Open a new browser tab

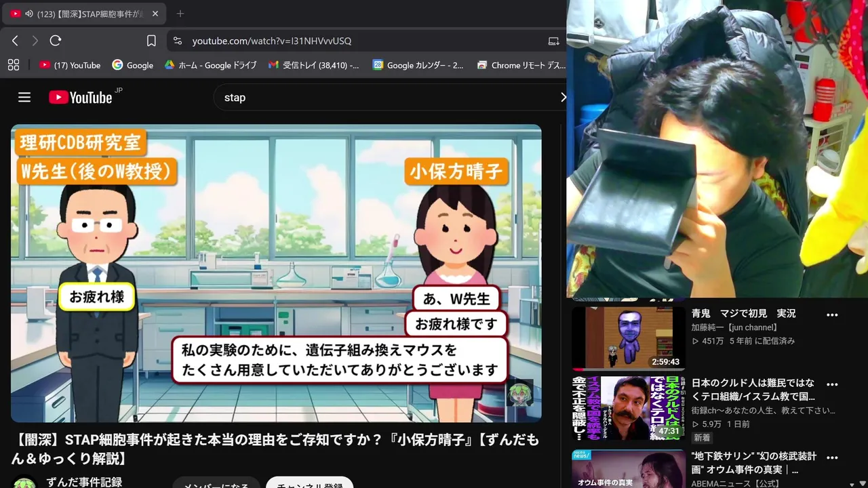coord(180,14)
